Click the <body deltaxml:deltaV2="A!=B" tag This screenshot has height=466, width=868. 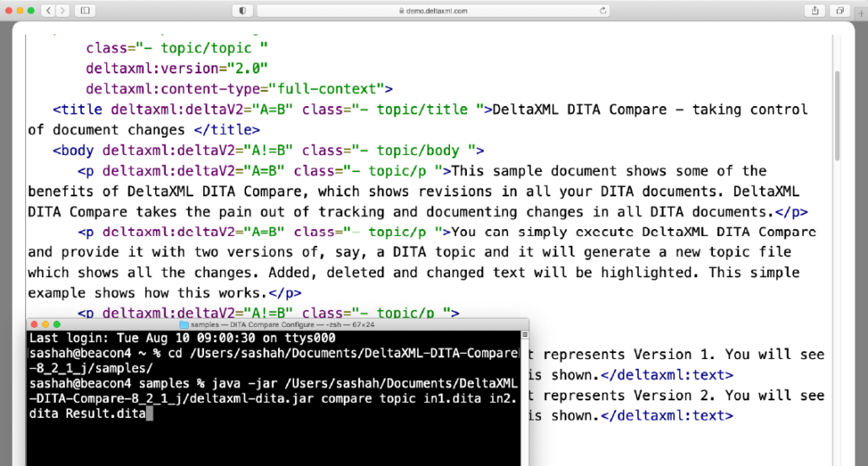[173, 151]
